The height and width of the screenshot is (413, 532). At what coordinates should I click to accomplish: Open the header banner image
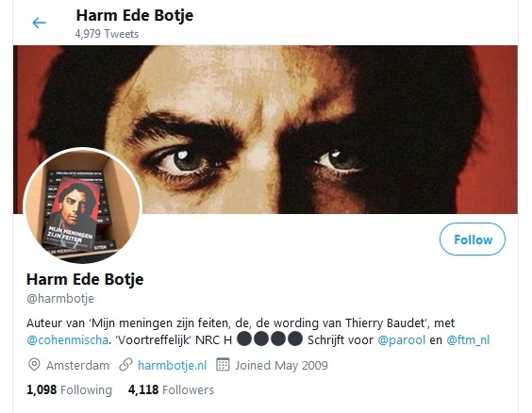tap(265, 129)
